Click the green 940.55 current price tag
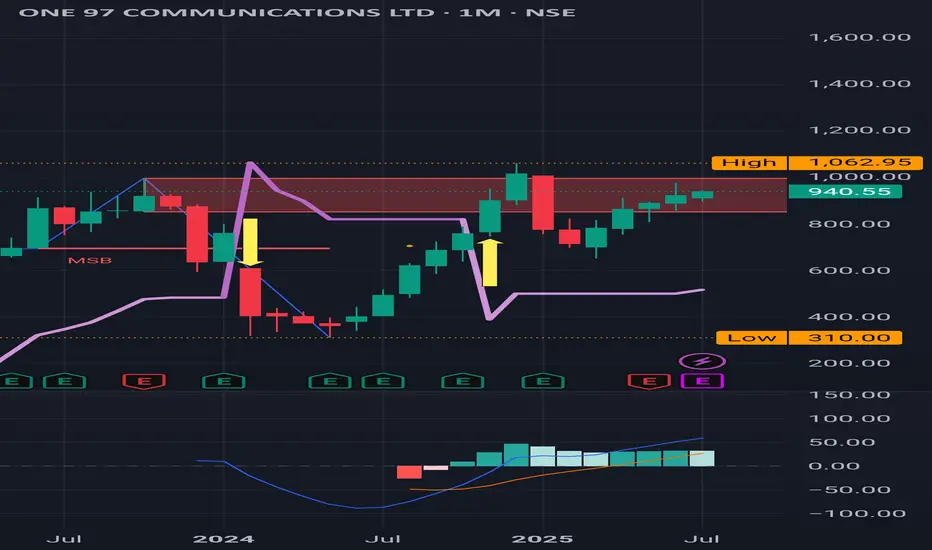The width and height of the screenshot is (932, 550). point(845,191)
